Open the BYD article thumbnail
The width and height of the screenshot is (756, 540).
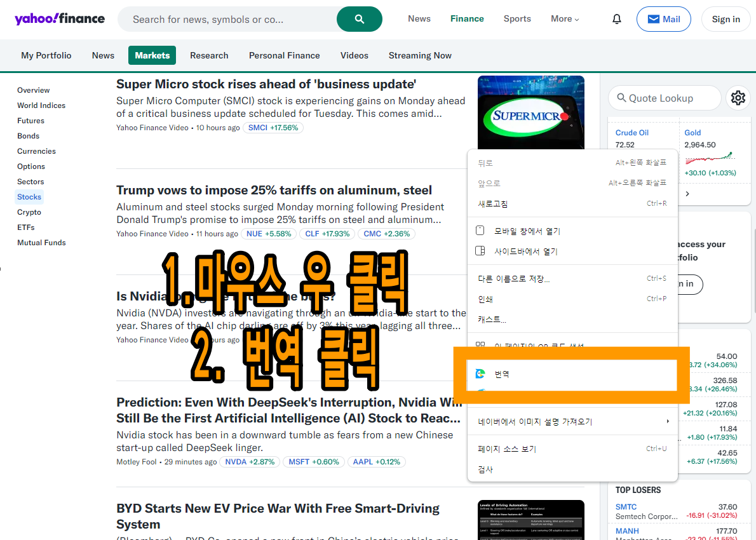(x=531, y=520)
